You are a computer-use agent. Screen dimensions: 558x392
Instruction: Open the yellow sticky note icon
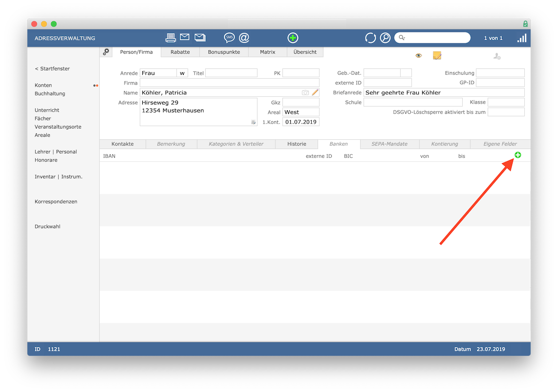437,56
